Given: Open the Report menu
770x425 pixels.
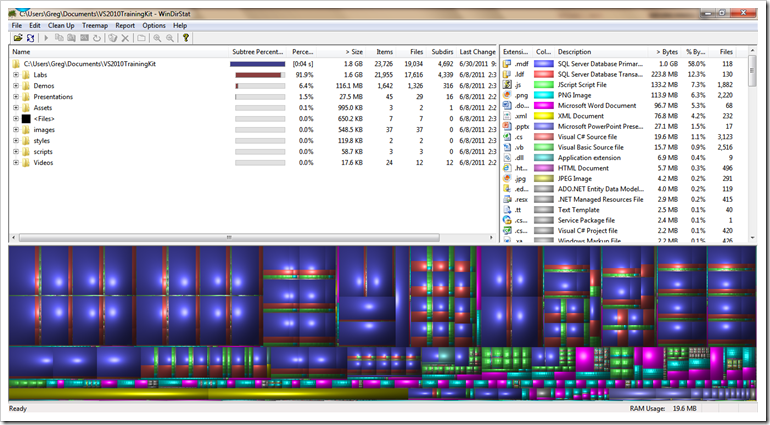Looking at the screenshot, I should [125, 26].
